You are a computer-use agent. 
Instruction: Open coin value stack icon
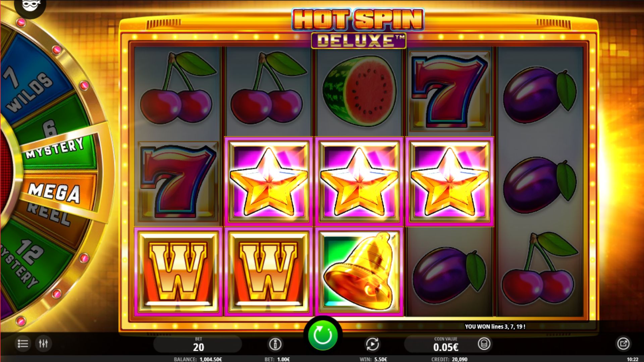484,344
